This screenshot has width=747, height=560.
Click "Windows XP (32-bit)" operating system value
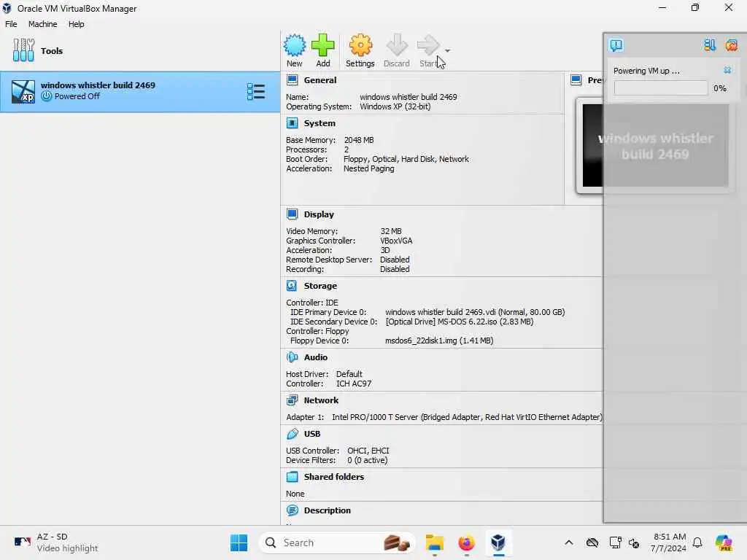395,106
